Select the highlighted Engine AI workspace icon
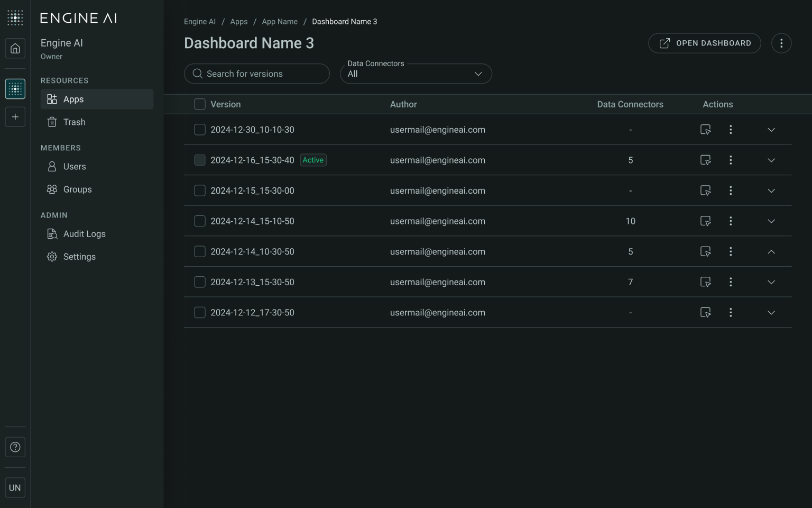Image resolution: width=812 pixels, height=508 pixels. pyautogui.click(x=15, y=89)
